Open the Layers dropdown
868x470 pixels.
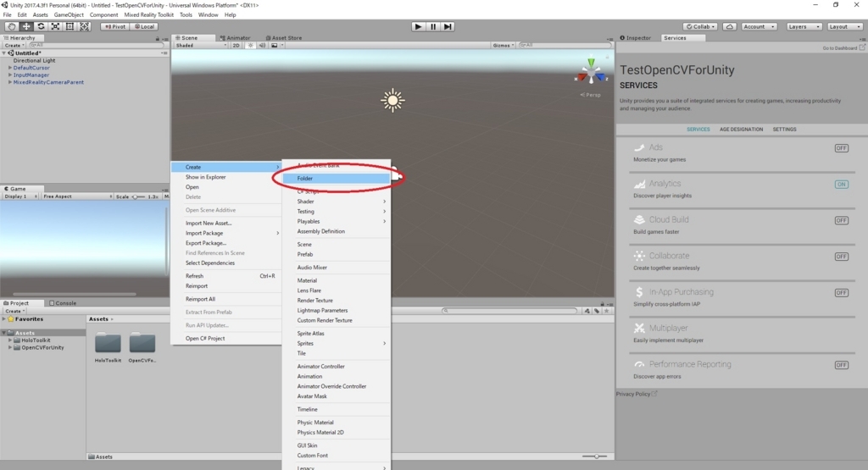click(x=804, y=26)
